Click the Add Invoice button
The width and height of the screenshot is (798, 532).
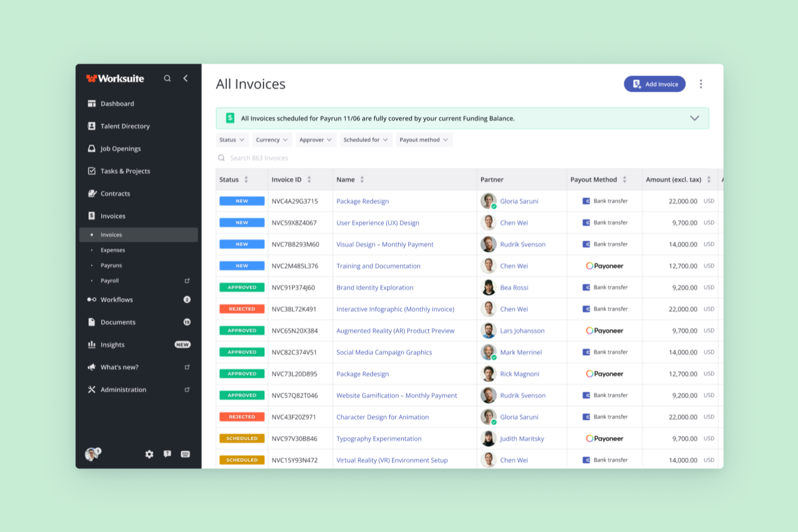pyautogui.click(x=655, y=84)
